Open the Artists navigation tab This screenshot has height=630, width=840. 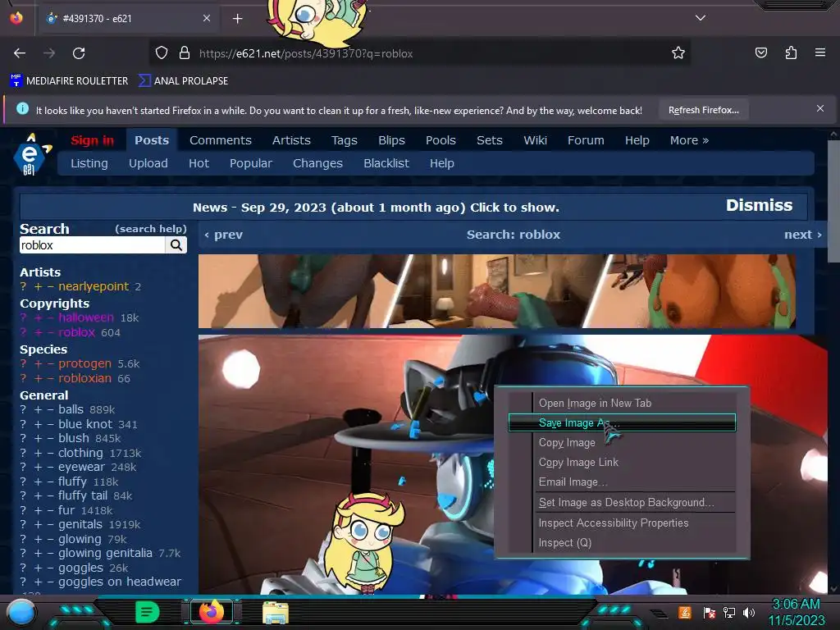tap(291, 140)
